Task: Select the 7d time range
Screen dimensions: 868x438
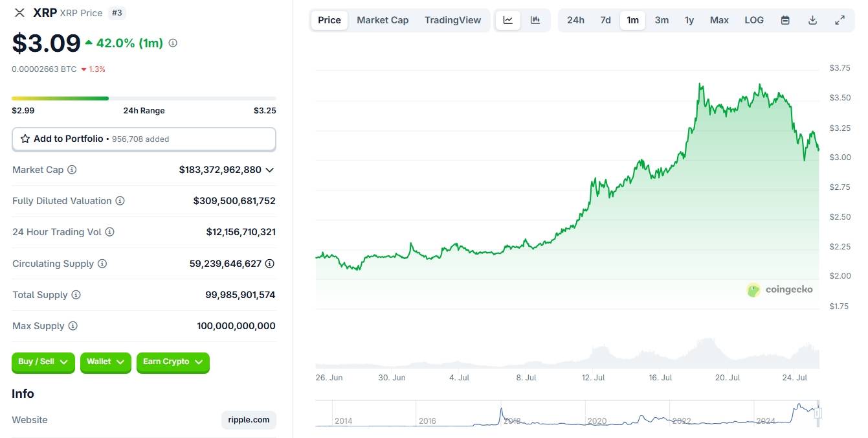Action: tap(605, 20)
